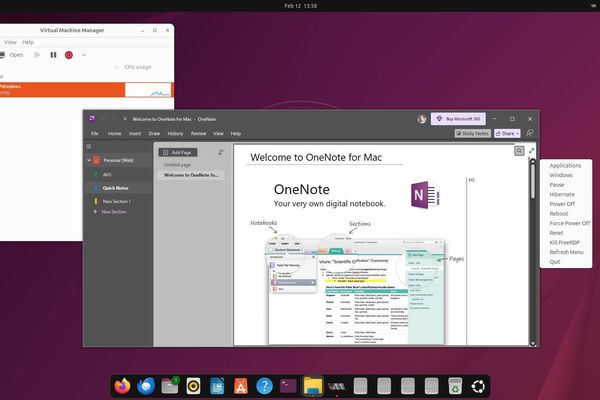Select Reset in the tray menu

(556, 233)
